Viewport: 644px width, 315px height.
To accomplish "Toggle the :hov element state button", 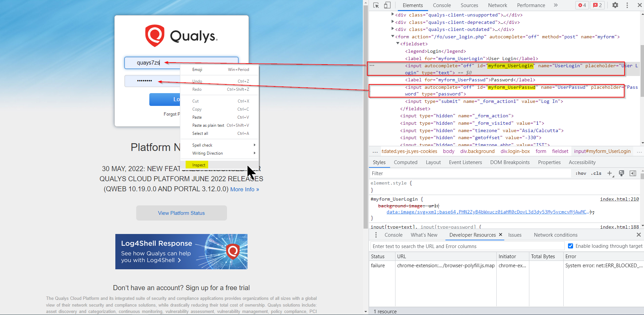I will (581, 173).
